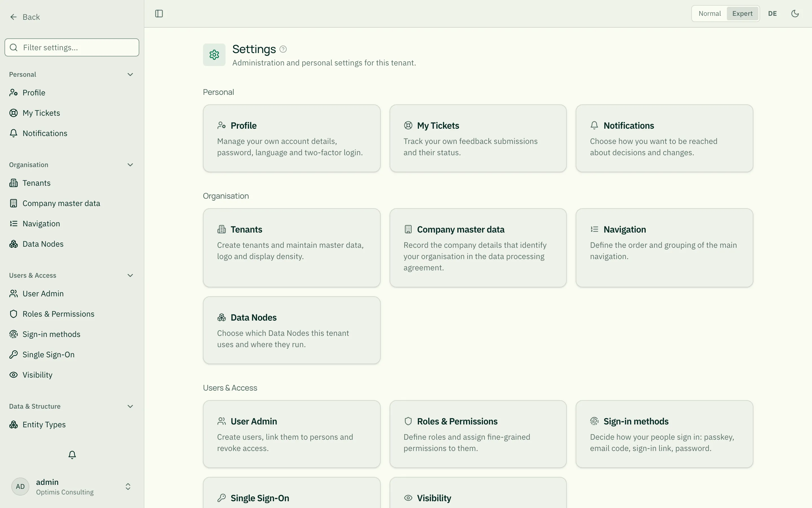The height and width of the screenshot is (508, 812).
Task: Switch to dark mode moon icon
Action: 795,14
